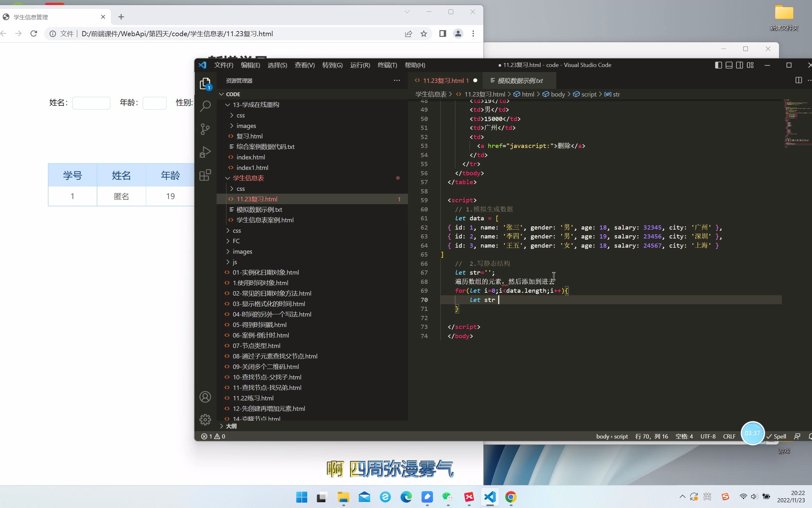
Task: Close the 学生信息管理 browser tab
Action: 103,17
